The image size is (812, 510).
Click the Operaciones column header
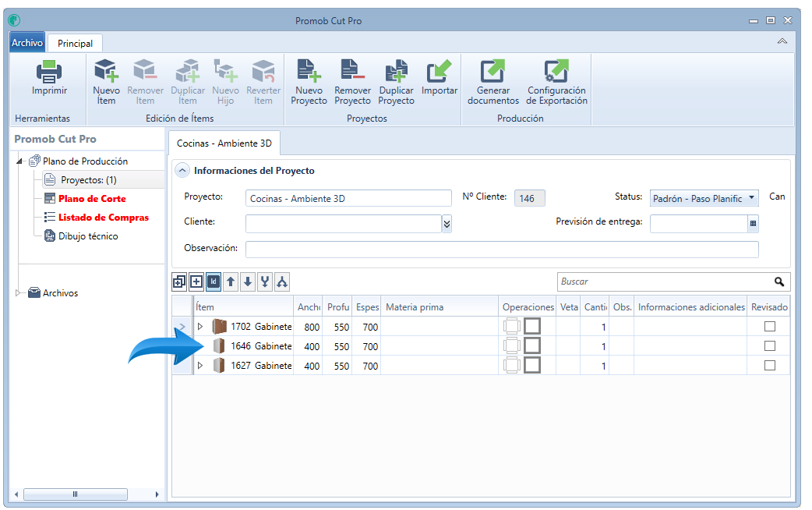point(528,306)
